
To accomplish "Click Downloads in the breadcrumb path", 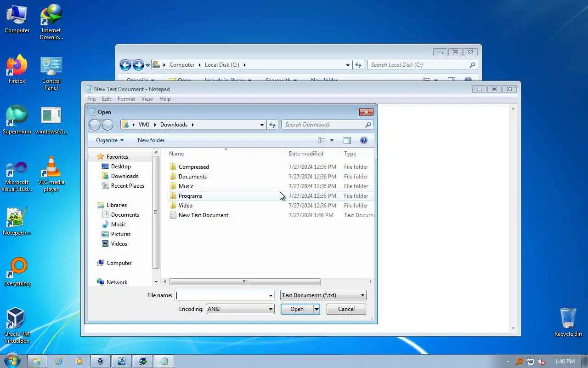I will pyautogui.click(x=174, y=125).
